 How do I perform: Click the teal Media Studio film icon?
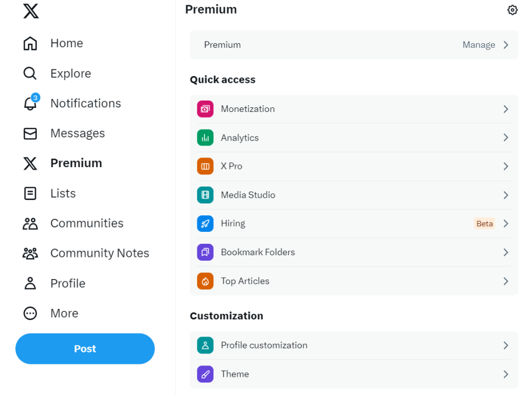tap(205, 195)
